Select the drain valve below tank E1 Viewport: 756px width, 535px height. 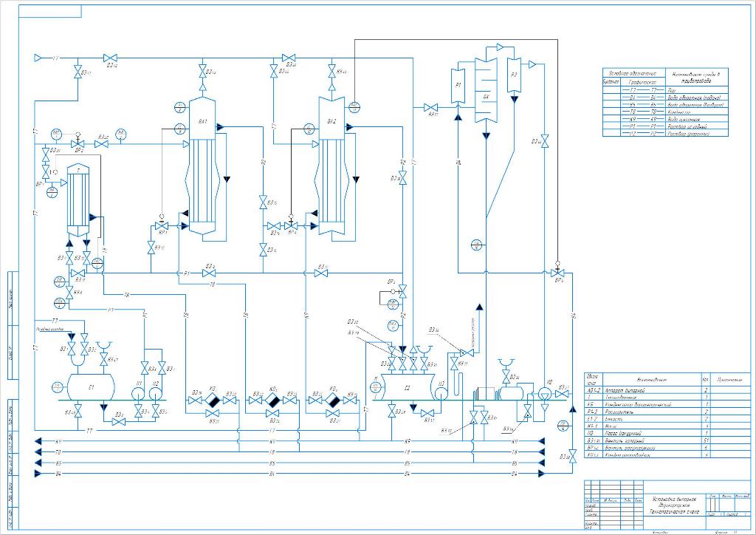point(78,412)
